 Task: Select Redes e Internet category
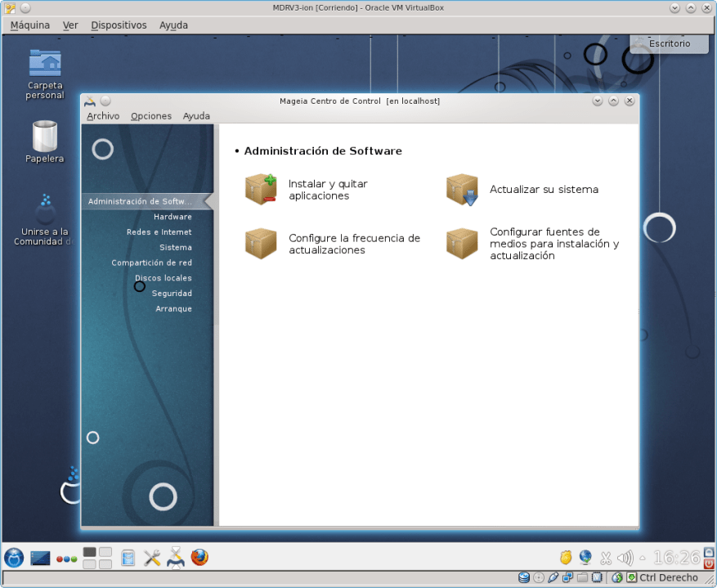coord(159,232)
